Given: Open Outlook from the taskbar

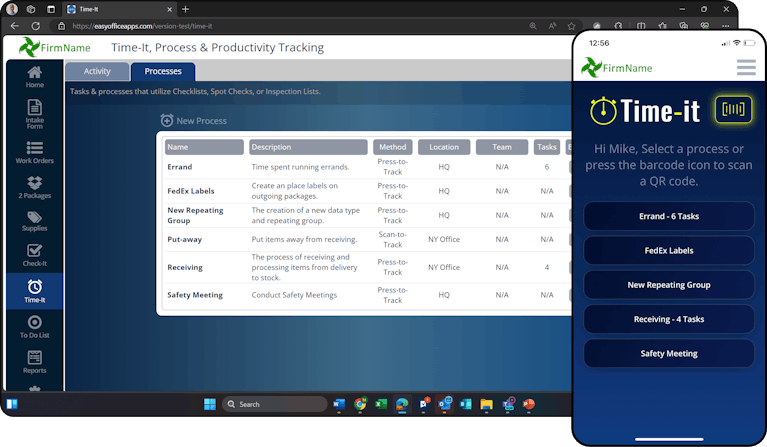Looking at the screenshot, I should coord(445,404).
